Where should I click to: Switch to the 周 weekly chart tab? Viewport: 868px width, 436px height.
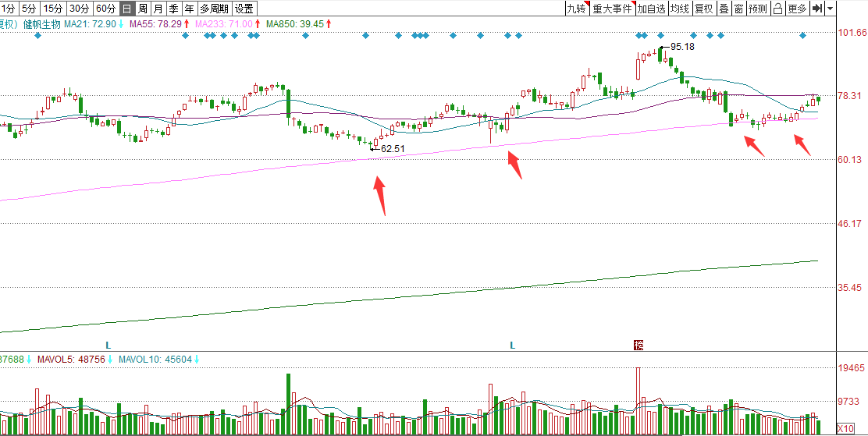pyautogui.click(x=142, y=9)
